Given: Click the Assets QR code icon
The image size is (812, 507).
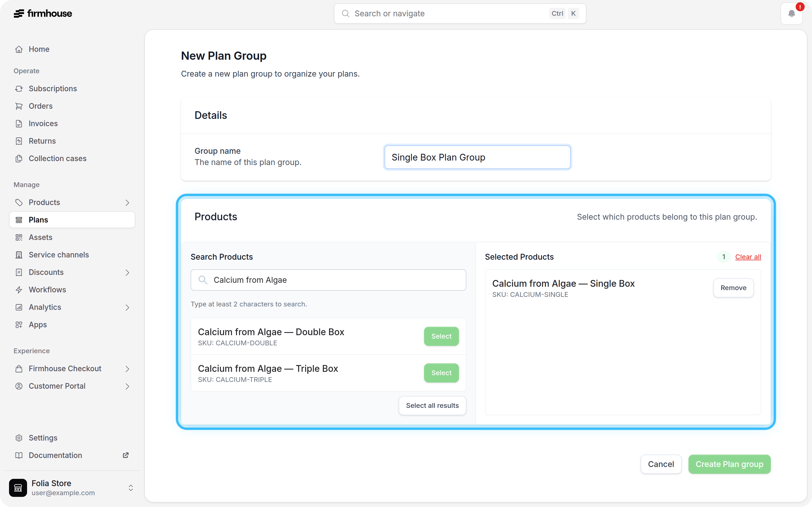Looking at the screenshot, I should [19, 237].
